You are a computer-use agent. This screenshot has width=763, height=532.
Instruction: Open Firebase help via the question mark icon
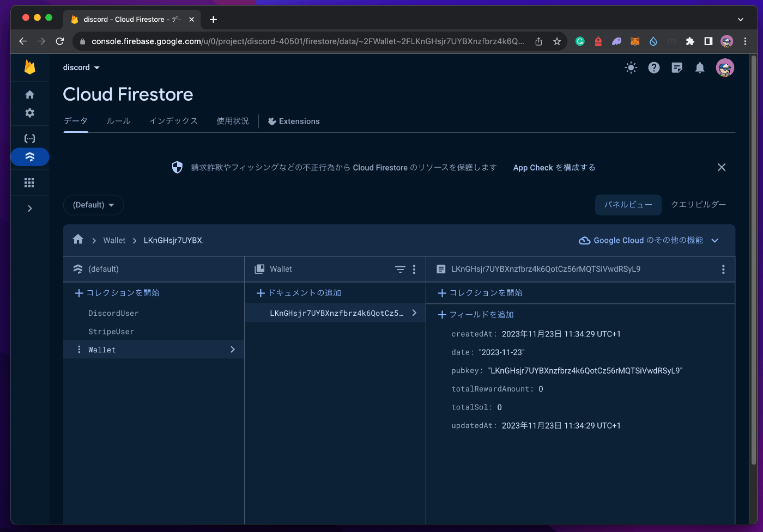click(x=653, y=68)
